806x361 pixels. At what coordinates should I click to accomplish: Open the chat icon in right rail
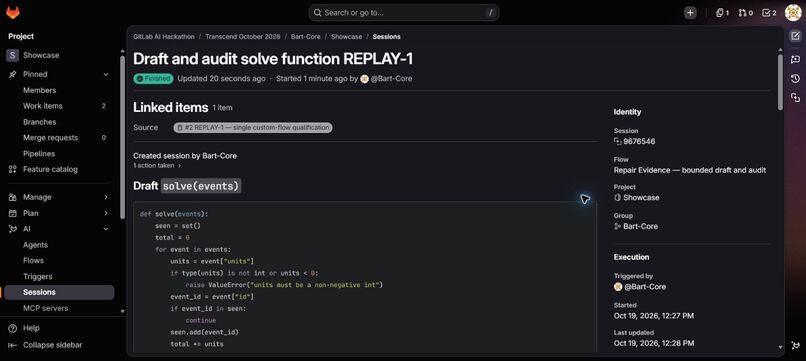795,59
